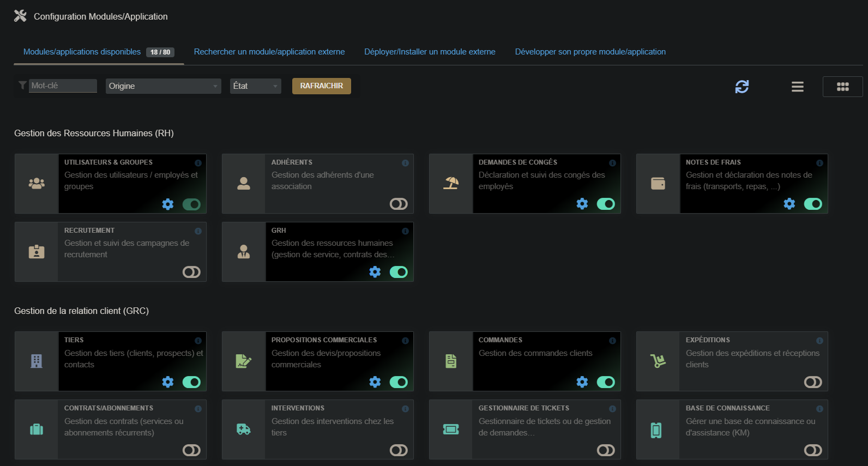Image resolution: width=868 pixels, height=466 pixels.
Task: Click the info icon on Adhérents card
Action: [405, 163]
